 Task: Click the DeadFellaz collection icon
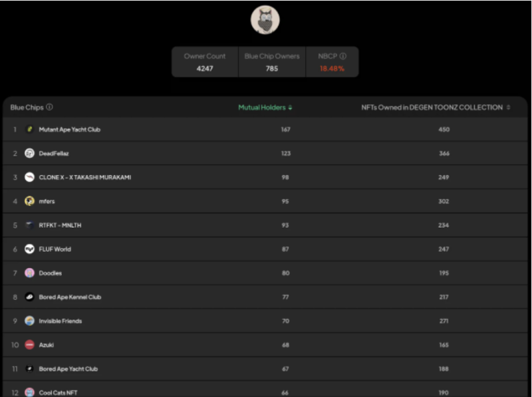[x=29, y=154]
